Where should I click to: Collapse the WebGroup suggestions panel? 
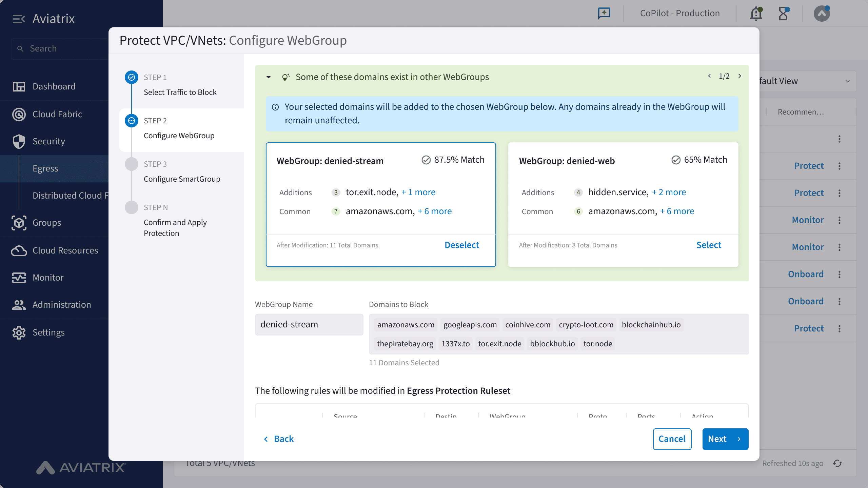269,77
